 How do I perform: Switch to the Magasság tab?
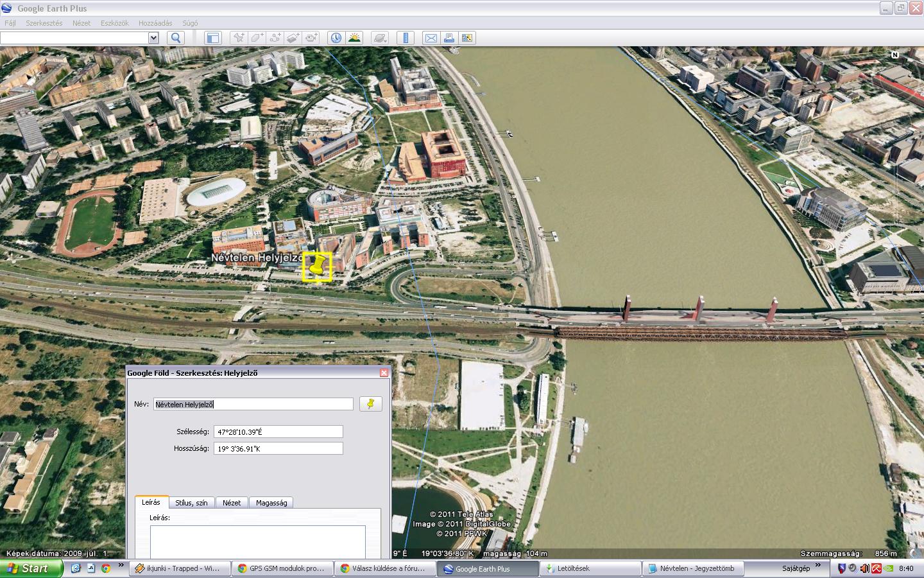[x=271, y=503]
